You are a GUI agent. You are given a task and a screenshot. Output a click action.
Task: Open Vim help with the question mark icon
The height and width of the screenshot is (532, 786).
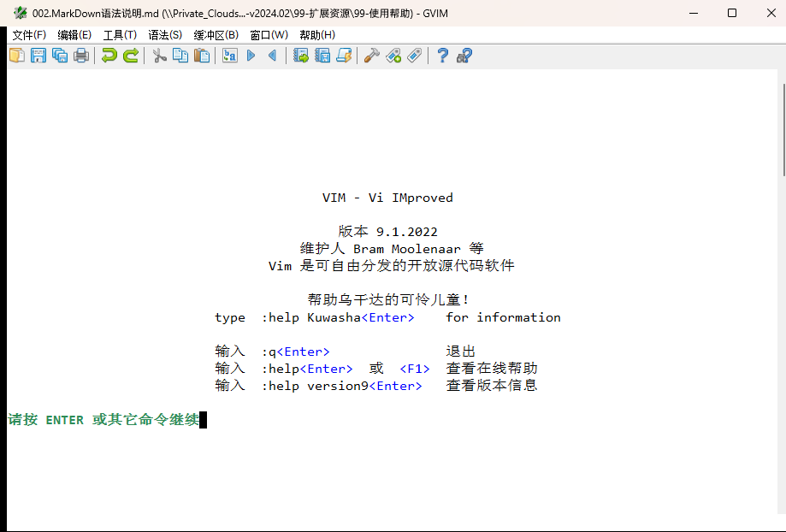[x=441, y=55]
